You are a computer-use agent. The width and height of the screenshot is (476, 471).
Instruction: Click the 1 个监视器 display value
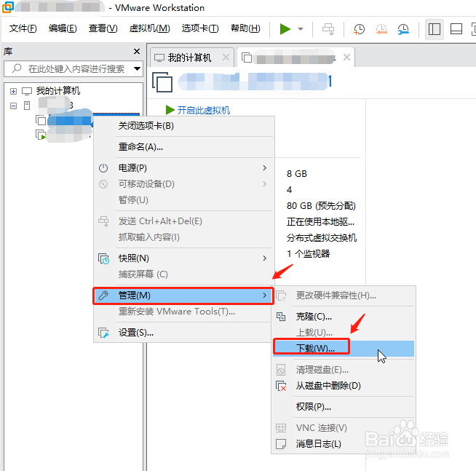click(x=308, y=253)
